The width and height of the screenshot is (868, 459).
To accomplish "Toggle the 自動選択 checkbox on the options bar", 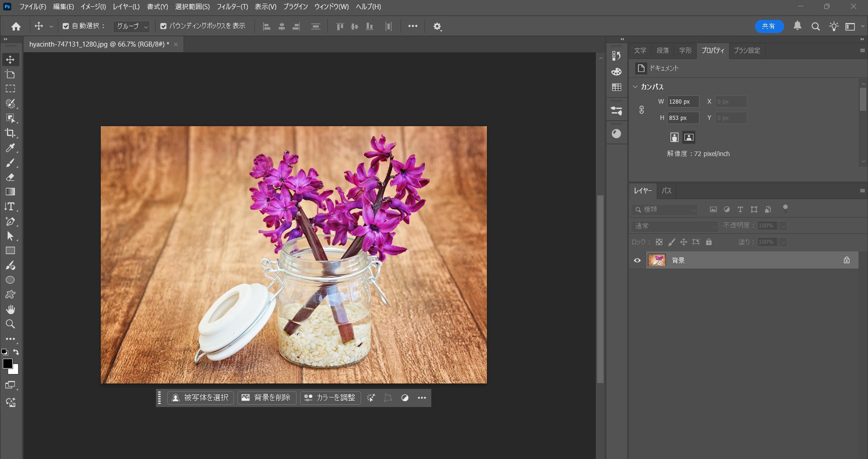I will pyautogui.click(x=66, y=26).
